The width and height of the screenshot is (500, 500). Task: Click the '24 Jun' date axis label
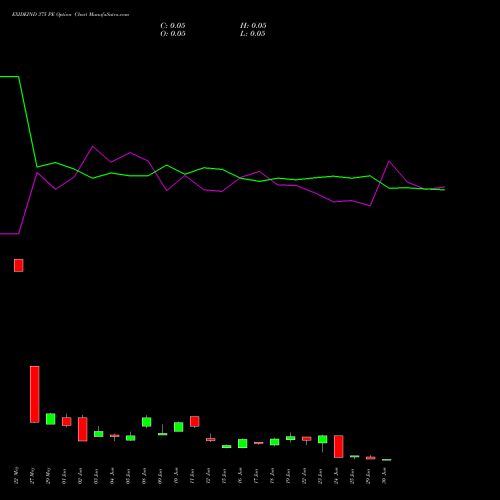pos(336,476)
